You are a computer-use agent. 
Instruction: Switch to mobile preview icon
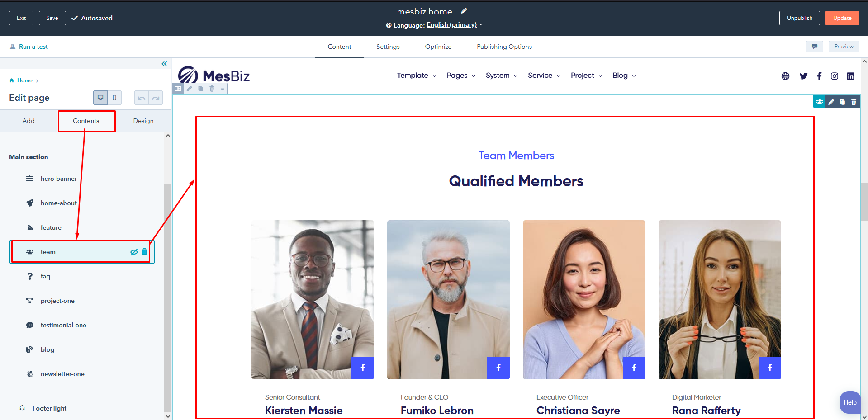click(114, 98)
